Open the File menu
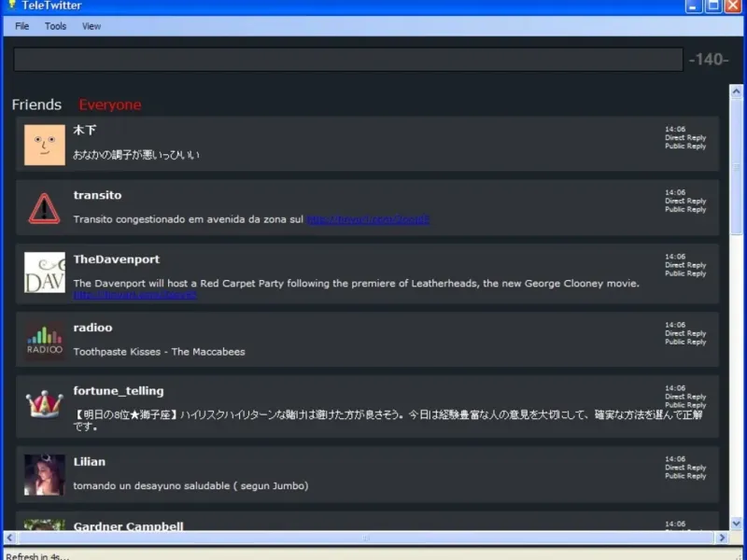 21,26
